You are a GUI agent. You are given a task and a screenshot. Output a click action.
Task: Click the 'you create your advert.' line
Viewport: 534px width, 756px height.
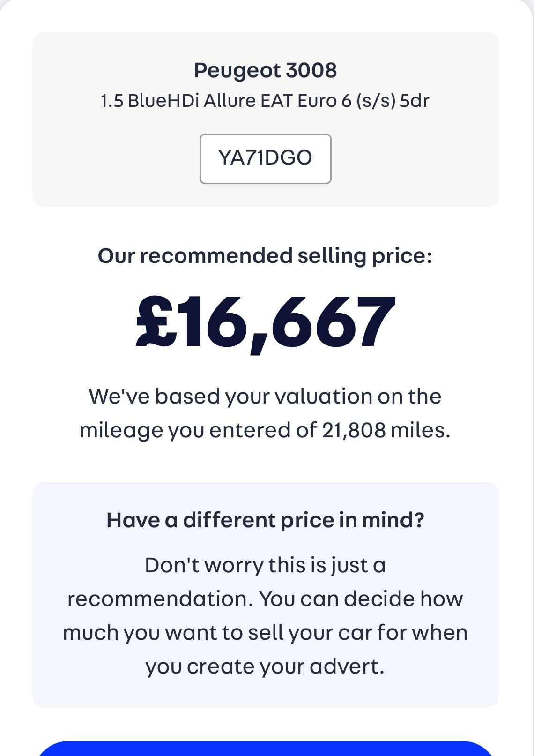pos(265,666)
